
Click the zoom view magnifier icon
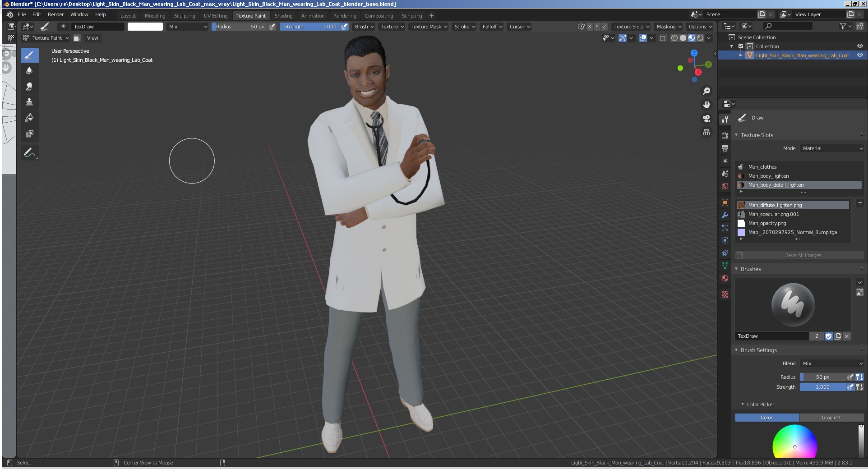click(x=706, y=91)
